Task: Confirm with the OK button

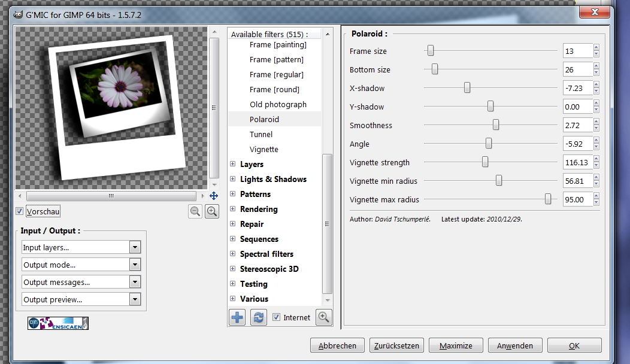Action: (574, 345)
